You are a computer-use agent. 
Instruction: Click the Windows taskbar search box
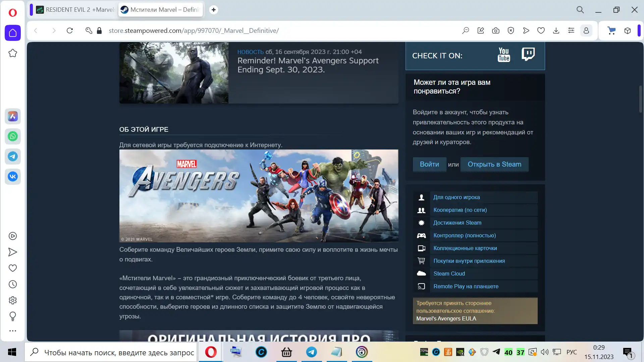tap(111, 352)
